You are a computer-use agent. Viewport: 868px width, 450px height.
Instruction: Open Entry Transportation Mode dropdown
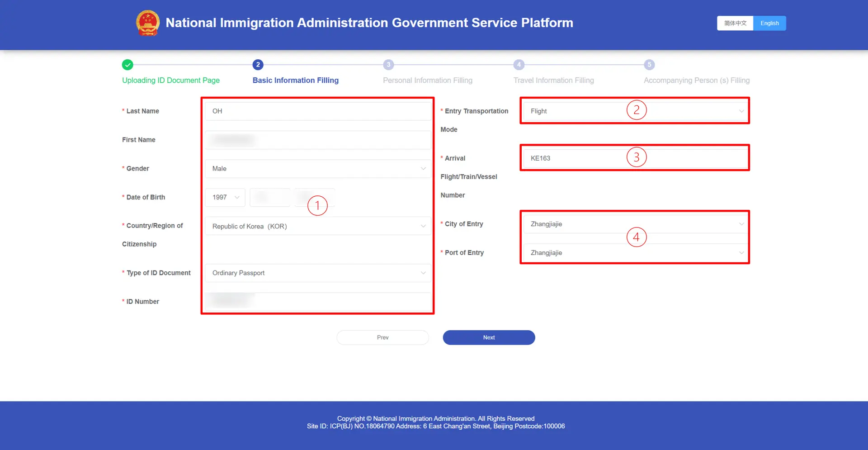[634, 111]
